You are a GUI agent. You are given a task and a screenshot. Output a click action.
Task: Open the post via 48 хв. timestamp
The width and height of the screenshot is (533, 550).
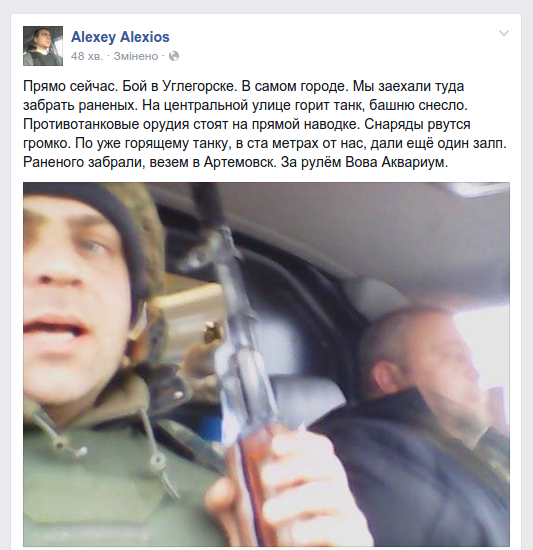coord(87,56)
